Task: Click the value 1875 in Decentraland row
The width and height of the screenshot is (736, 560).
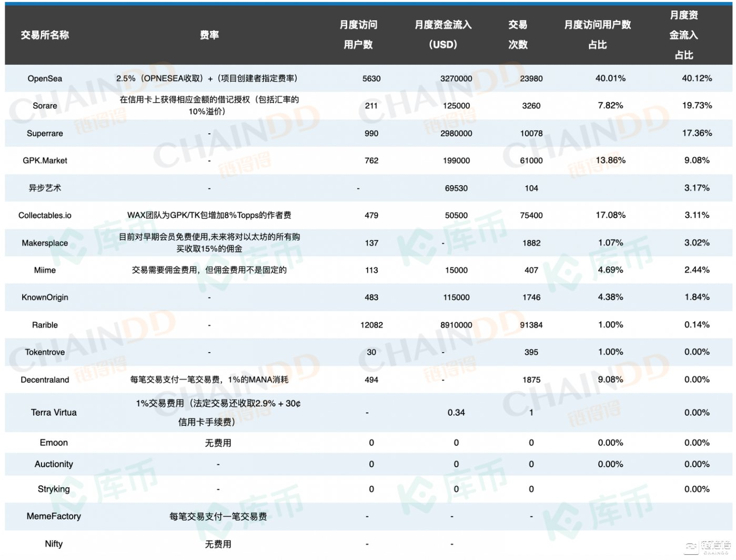Action: (531, 379)
